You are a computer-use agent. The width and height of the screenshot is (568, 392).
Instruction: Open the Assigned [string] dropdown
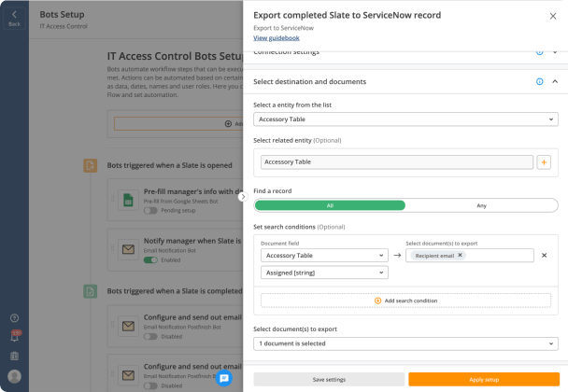click(324, 273)
